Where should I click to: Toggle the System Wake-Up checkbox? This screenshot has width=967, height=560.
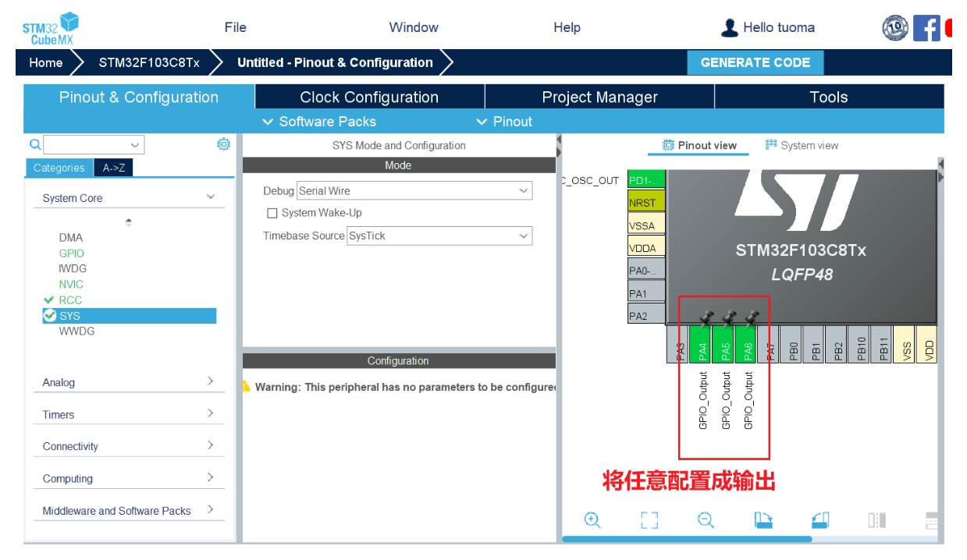coord(272,213)
